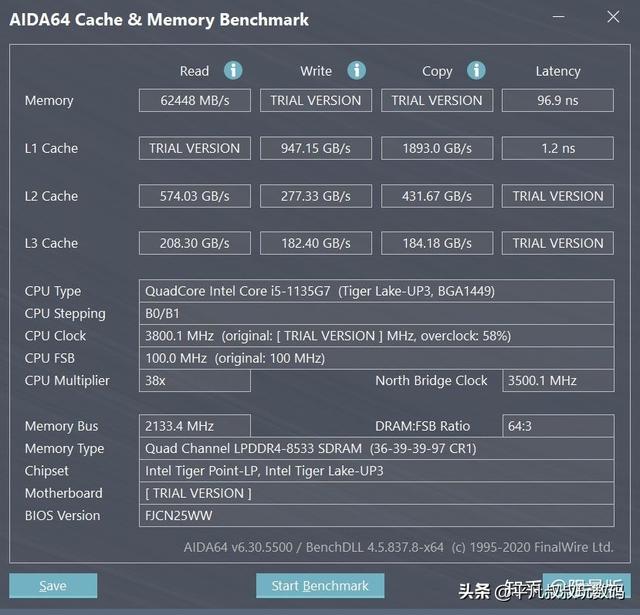Click the BIOS Version label
The height and width of the screenshot is (615, 640).
pos(62,516)
